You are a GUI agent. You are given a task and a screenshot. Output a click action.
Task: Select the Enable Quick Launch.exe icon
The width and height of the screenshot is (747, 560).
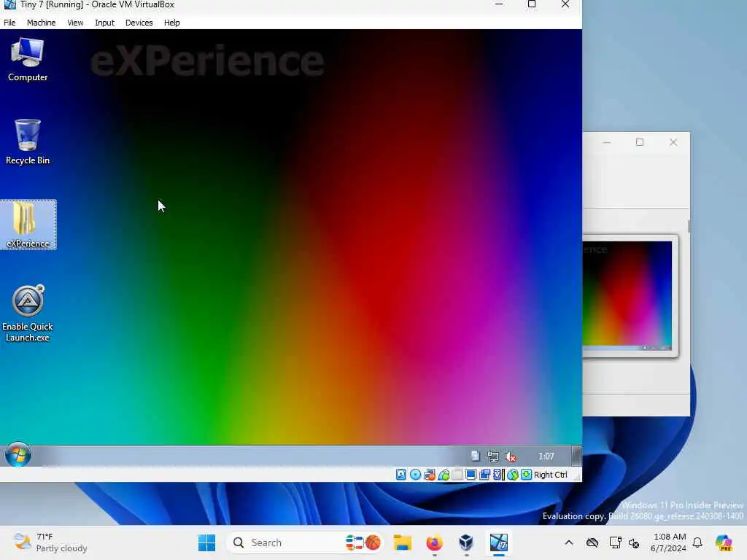pos(28,313)
